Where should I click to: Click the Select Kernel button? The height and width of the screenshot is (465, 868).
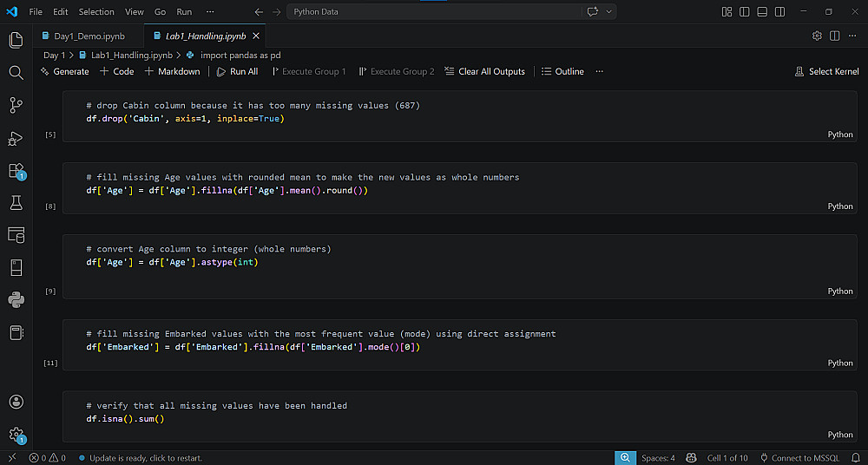click(x=827, y=71)
